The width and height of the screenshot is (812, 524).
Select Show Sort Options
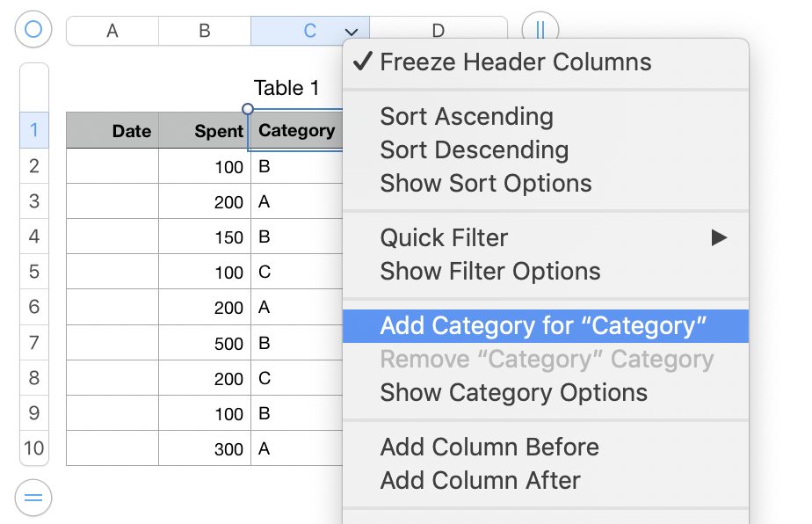485,184
